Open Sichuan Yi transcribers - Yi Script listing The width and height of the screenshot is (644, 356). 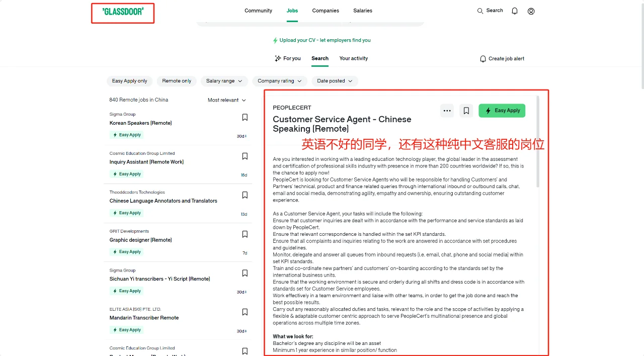160,279
